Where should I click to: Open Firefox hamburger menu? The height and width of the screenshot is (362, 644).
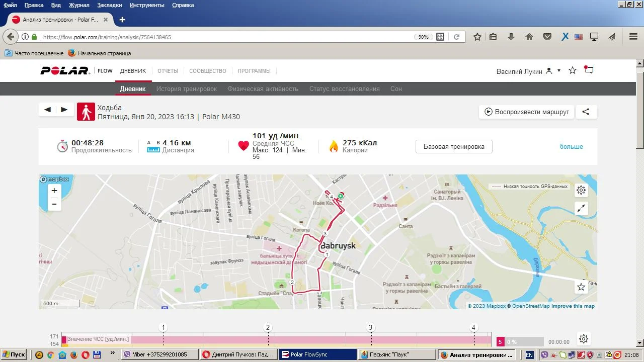(633, 37)
